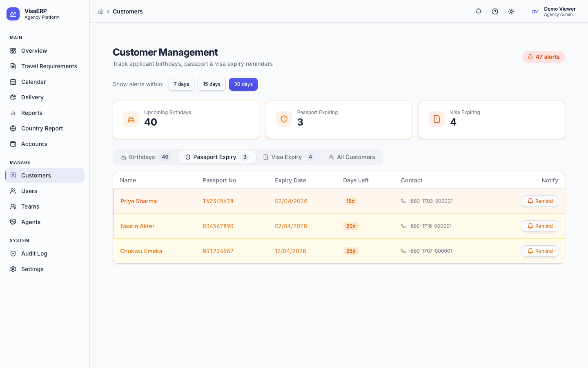The width and height of the screenshot is (588, 368).
Task: Switch to the Visa Expiry tab
Action: 288,157
